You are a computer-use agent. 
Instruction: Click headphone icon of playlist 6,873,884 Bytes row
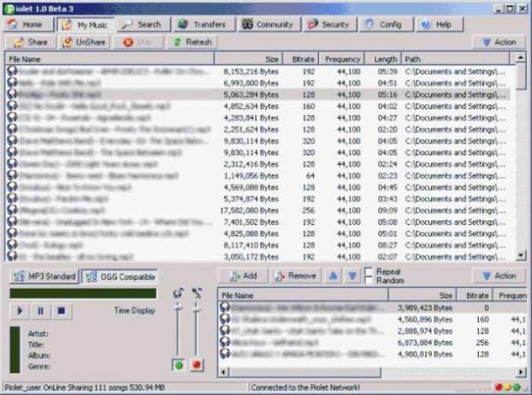pyautogui.click(x=225, y=342)
